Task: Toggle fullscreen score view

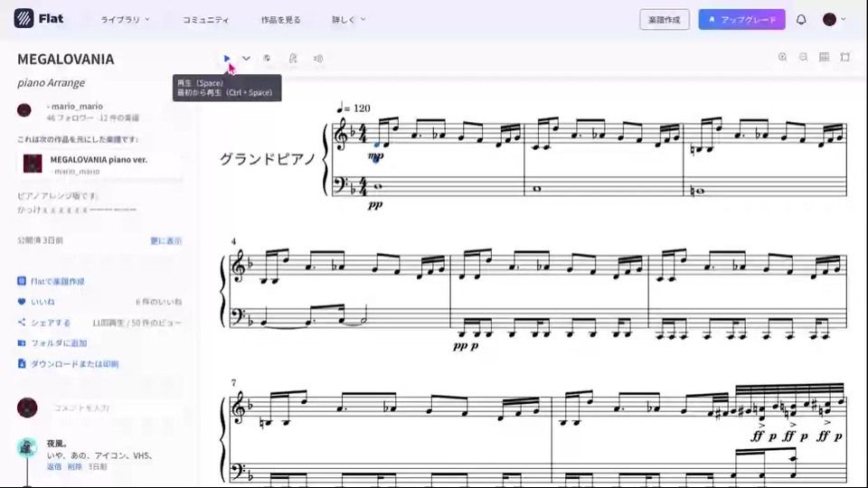Action: coord(845,57)
